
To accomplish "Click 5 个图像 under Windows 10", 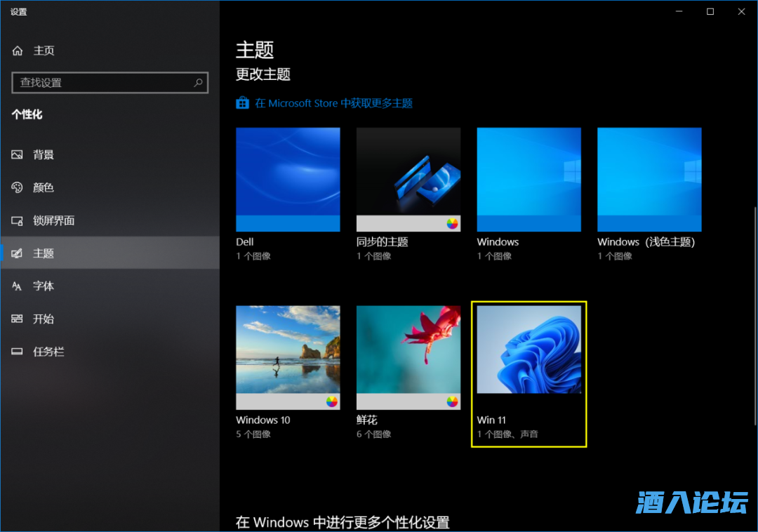I will pos(253,434).
